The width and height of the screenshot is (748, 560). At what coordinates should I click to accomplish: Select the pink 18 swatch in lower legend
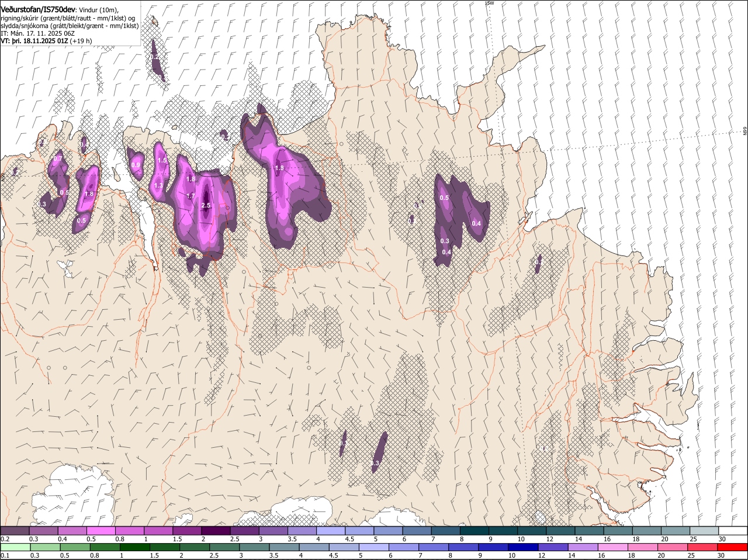coord(643,547)
